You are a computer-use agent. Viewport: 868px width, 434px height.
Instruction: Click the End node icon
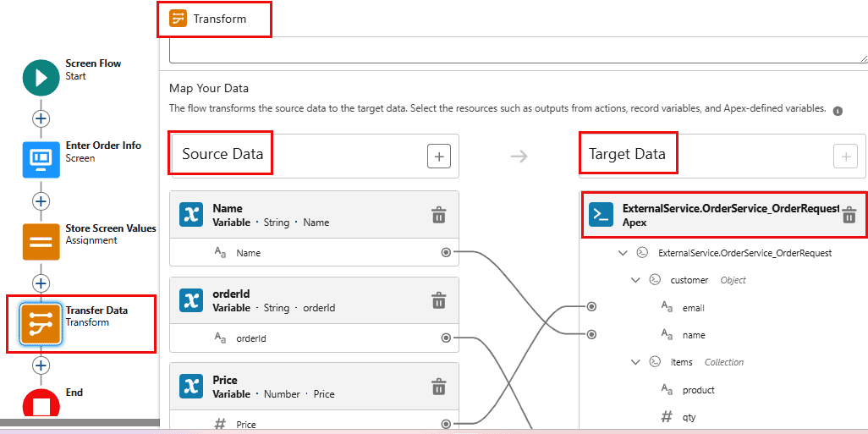(x=41, y=403)
